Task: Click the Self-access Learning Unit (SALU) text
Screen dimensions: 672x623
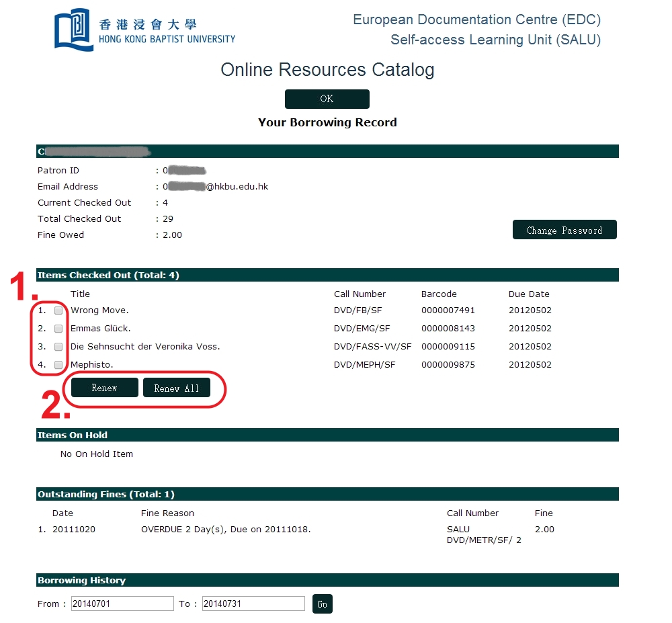Action: [x=495, y=40]
